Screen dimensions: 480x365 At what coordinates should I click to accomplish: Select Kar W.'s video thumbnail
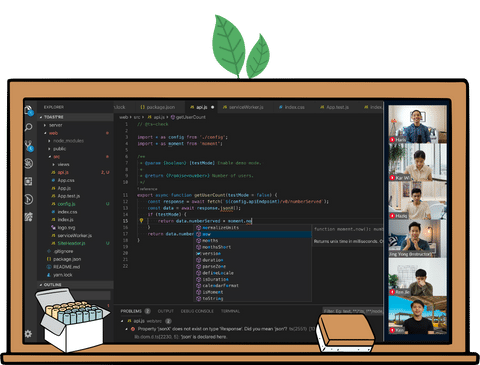(x=417, y=163)
